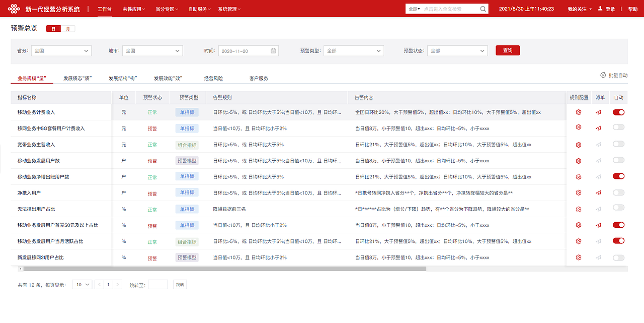Open rule config gear for 净携入用户
The height and width of the screenshot is (323, 644).
click(579, 192)
